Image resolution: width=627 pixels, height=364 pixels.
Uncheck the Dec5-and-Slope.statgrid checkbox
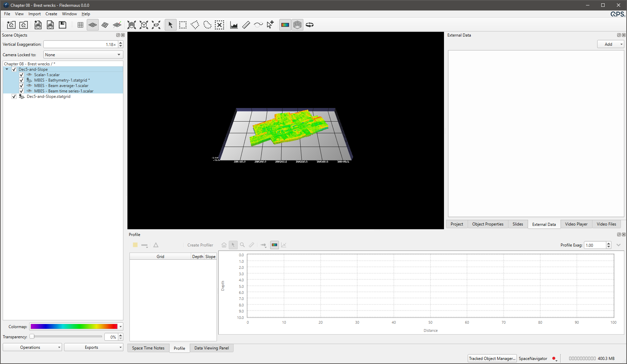(x=14, y=97)
